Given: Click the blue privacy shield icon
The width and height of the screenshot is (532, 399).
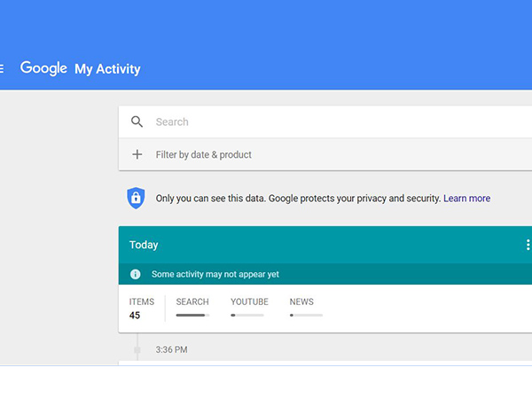Looking at the screenshot, I should click(x=136, y=198).
